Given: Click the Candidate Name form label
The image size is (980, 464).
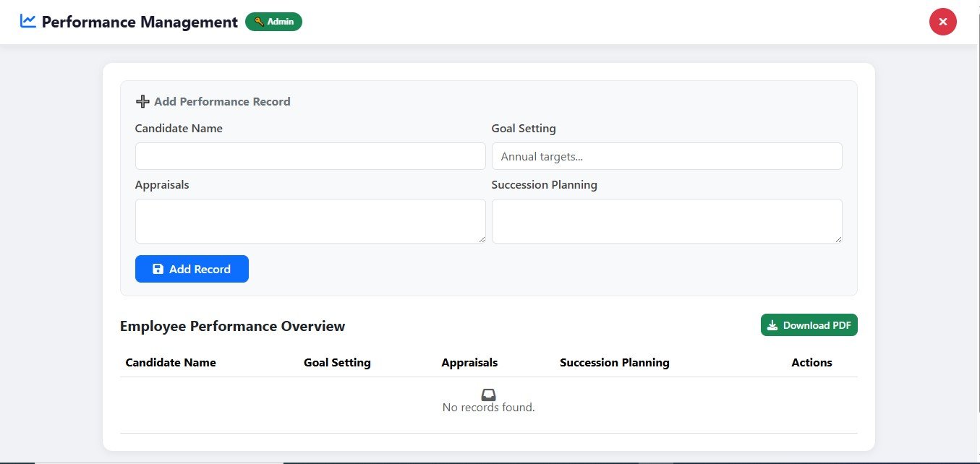Looking at the screenshot, I should 179,129.
